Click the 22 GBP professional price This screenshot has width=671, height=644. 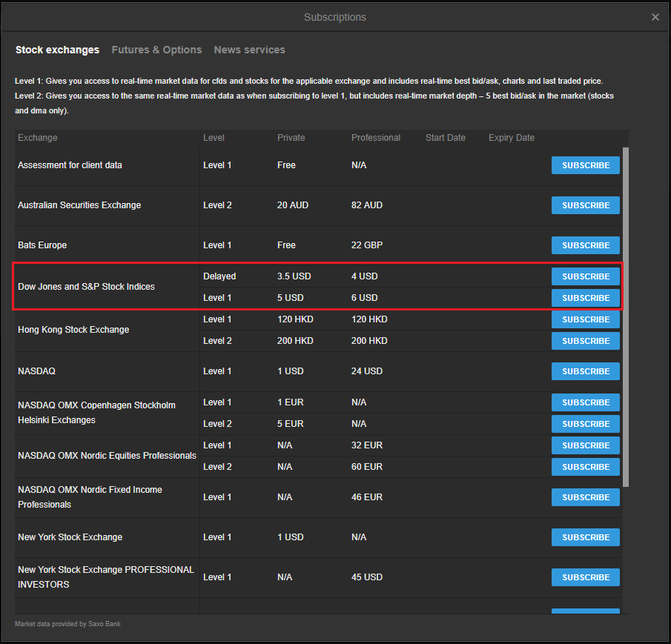pos(367,245)
